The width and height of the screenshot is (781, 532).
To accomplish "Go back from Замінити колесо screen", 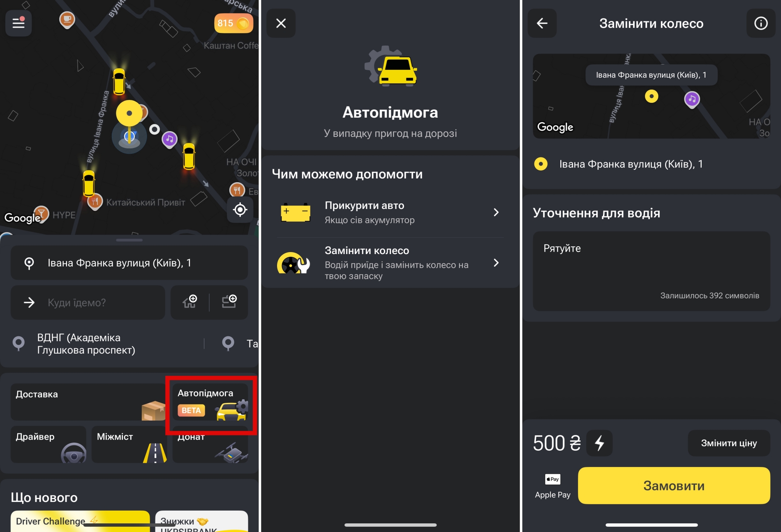I will point(542,23).
